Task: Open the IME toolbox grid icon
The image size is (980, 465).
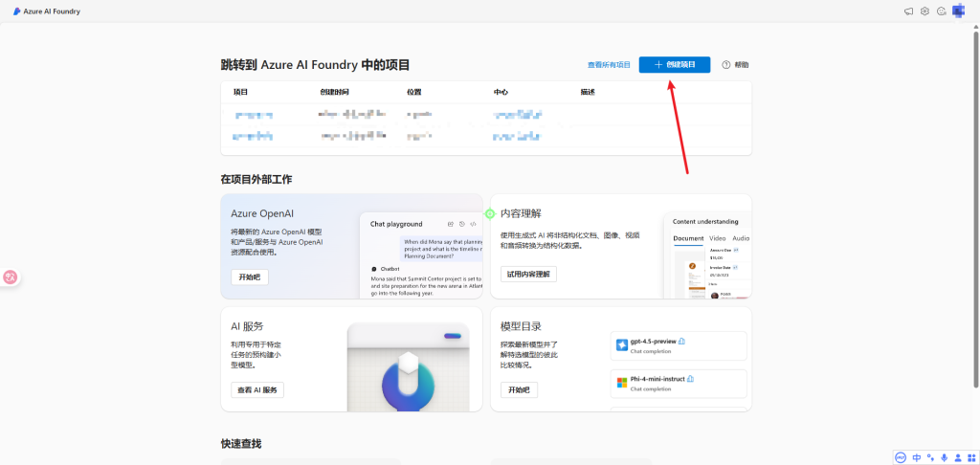Action: click(970, 457)
